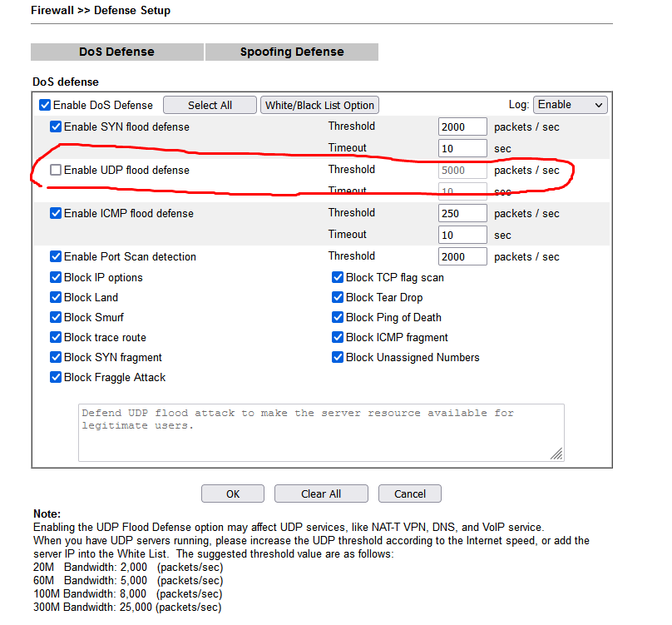Cancel the defense setup changes
This screenshot has height=625, width=672.
coord(409,494)
